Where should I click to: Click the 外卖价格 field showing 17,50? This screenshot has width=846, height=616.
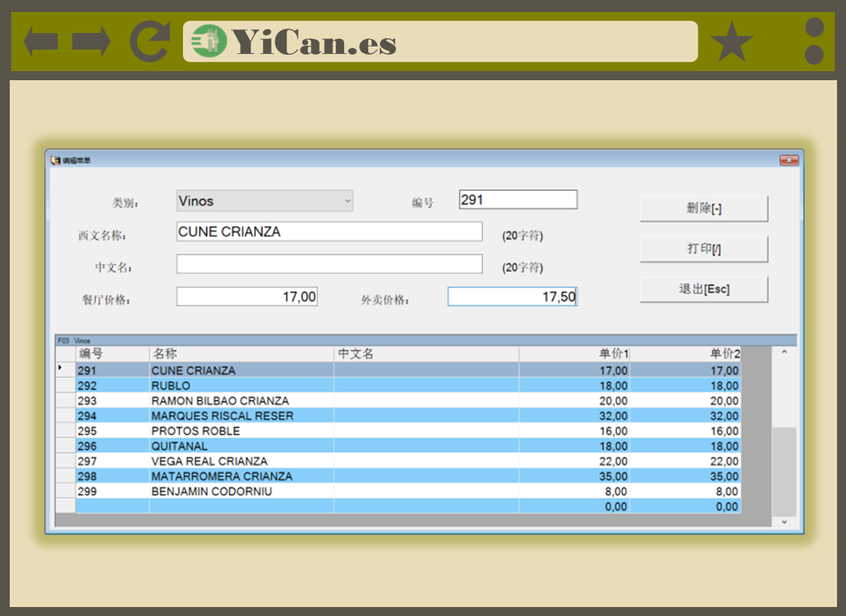coord(512,297)
